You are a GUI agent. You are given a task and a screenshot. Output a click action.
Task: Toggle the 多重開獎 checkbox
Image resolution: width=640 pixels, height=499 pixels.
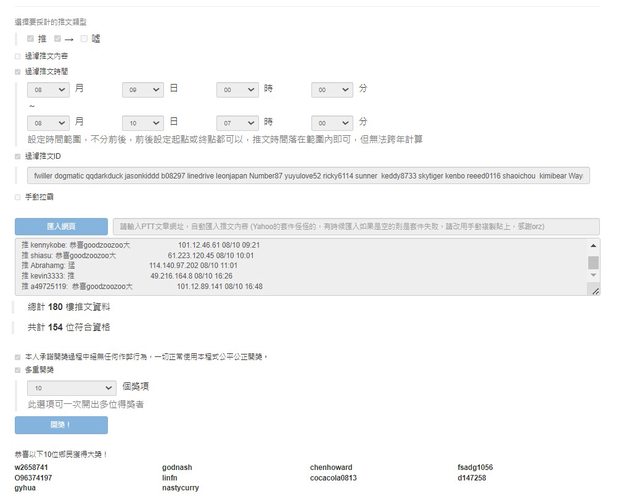click(x=17, y=370)
